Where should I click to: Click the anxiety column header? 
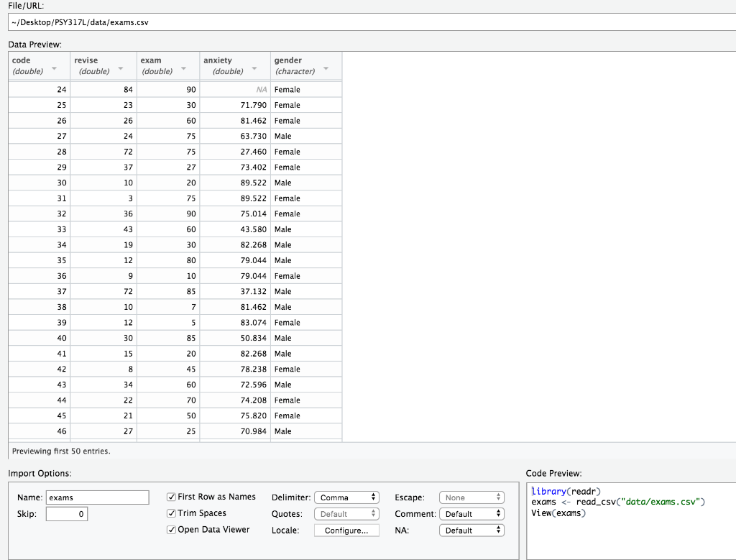[x=218, y=60]
